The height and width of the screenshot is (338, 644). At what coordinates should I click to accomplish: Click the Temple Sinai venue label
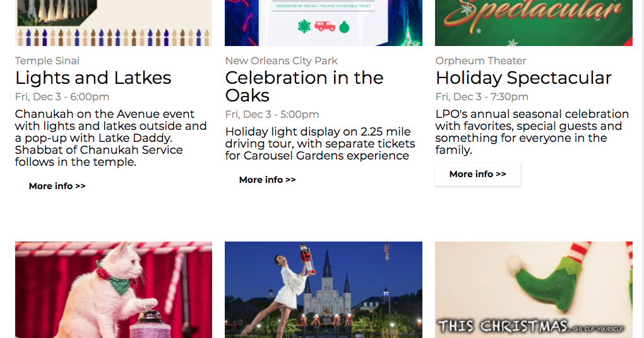pyautogui.click(x=47, y=61)
